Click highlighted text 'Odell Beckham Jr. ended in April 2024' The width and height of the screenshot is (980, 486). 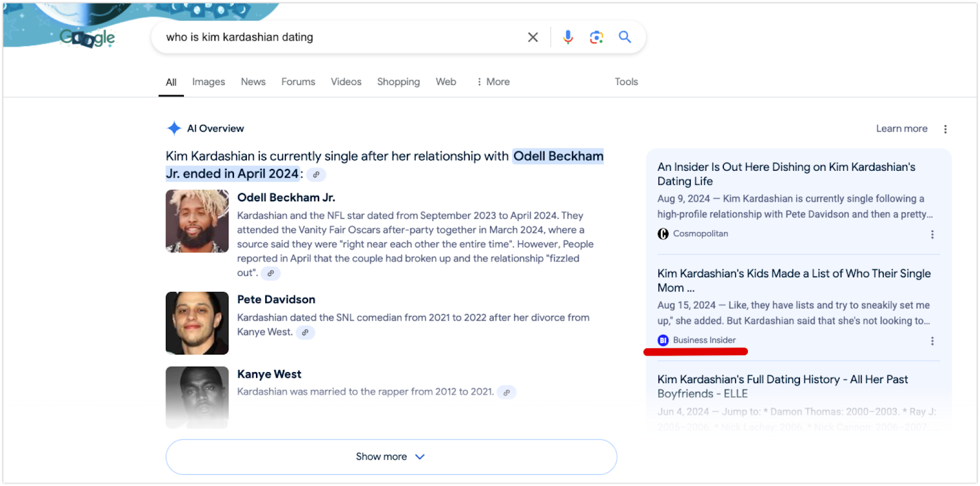tap(385, 165)
